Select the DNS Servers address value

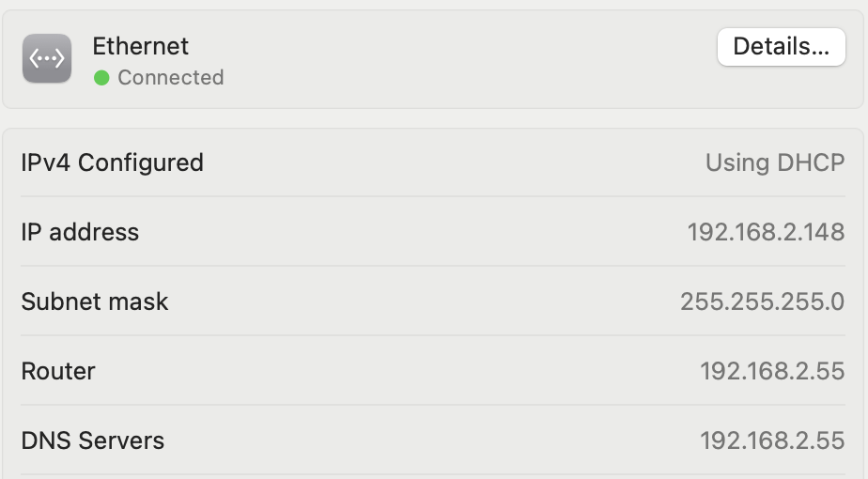[772, 440]
